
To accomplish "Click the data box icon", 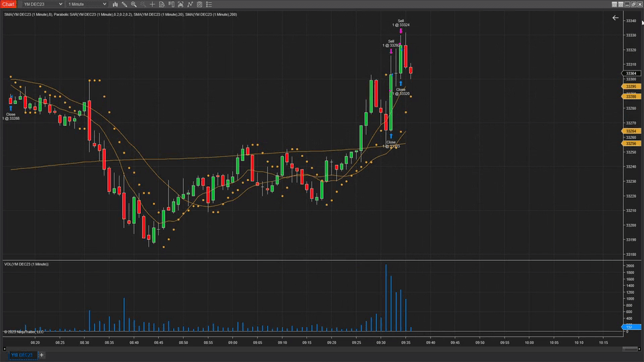I will 180,4.
